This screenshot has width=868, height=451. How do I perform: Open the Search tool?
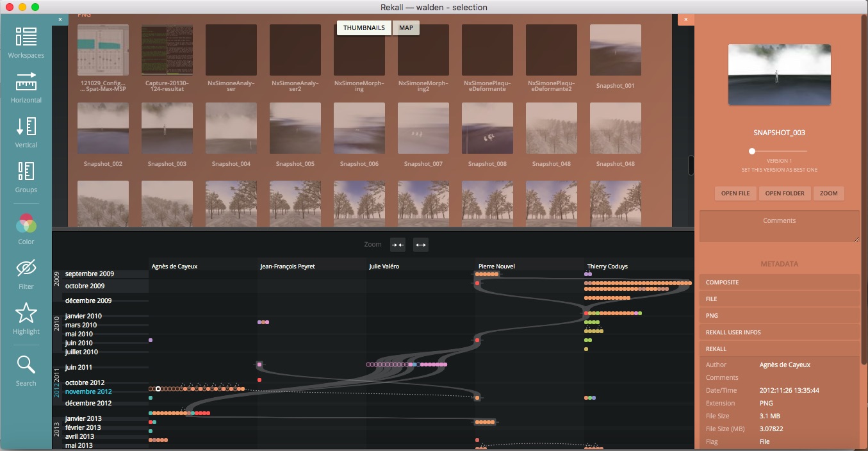pyautogui.click(x=26, y=370)
